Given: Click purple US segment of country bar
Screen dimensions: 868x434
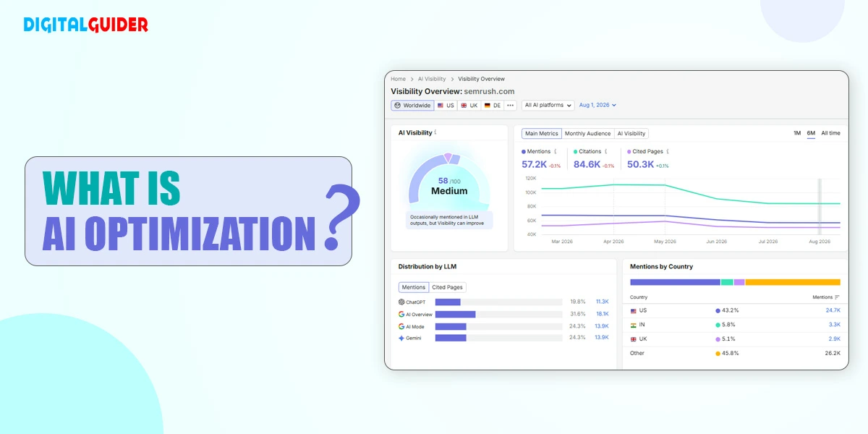Looking at the screenshot, I should point(675,282).
